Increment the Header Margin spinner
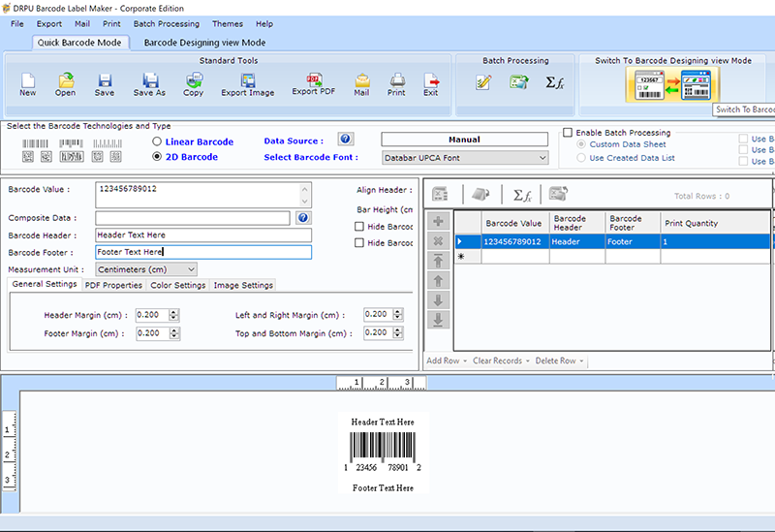Viewport: 775px width, 532px height. pos(174,312)
